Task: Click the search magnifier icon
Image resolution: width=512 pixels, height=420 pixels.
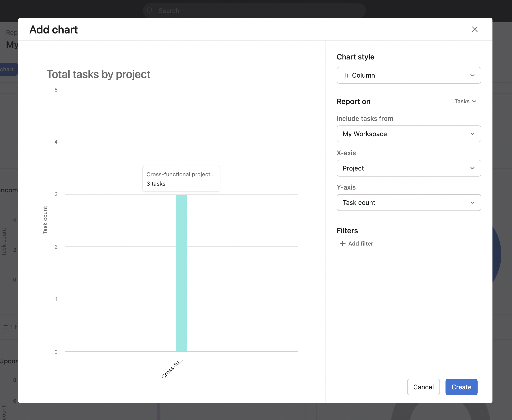Action: pos(150,11)
